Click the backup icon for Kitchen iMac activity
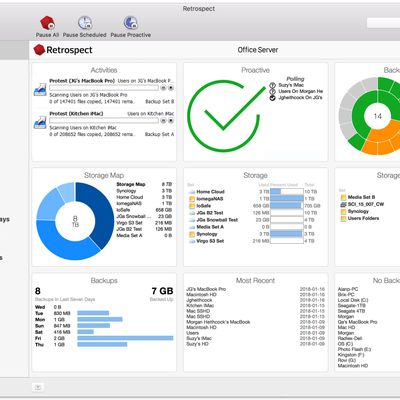This screenshot has height=400, width=400. 40,122
